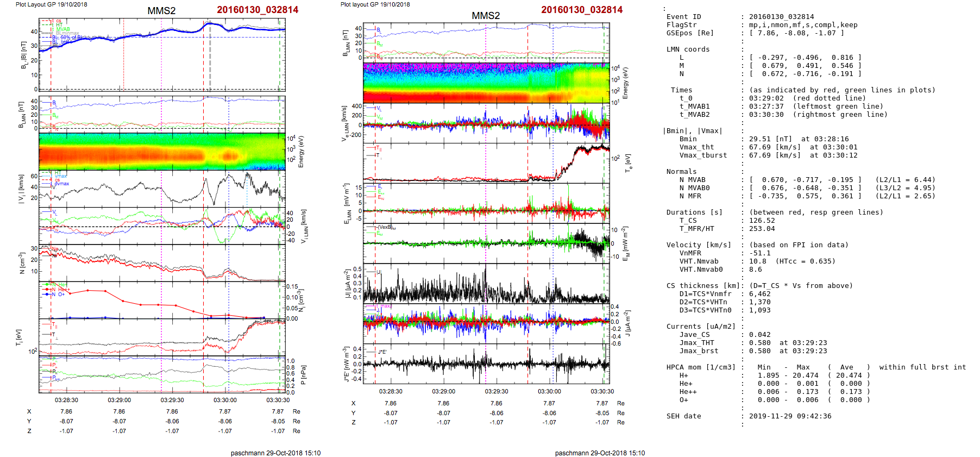Click the '(L3/L2 = 4.95)' ratio text

coord(906,188)
